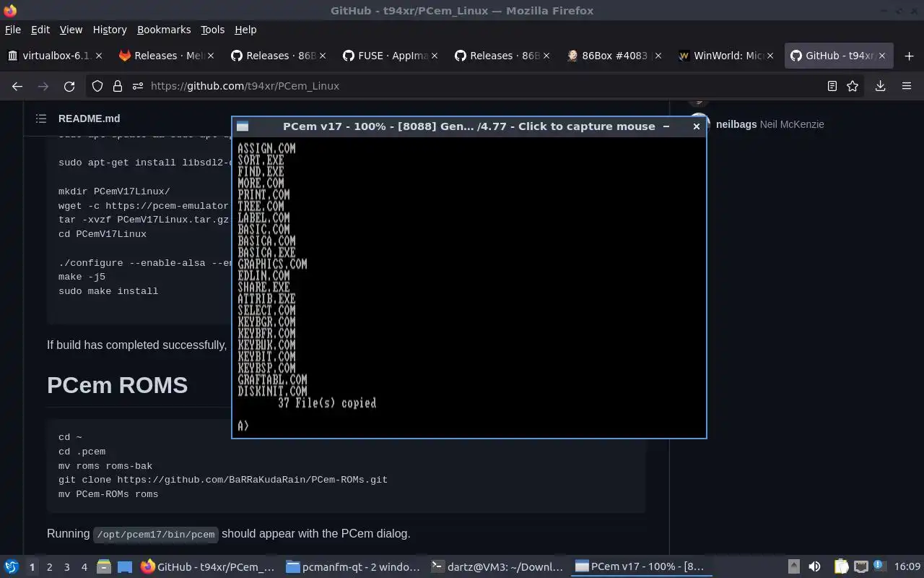Switch to workspace 1
The height and width of the screenshot is (578, 924).
tap(32, 567)
